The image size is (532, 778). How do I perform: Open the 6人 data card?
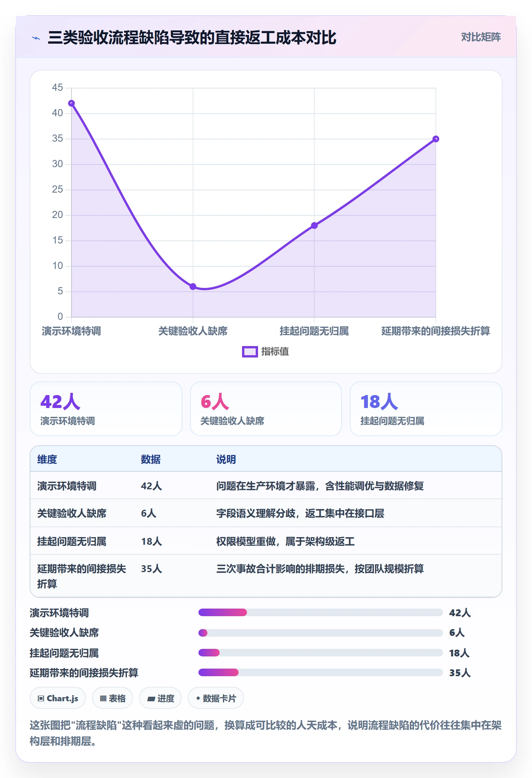tap(266, 409)
